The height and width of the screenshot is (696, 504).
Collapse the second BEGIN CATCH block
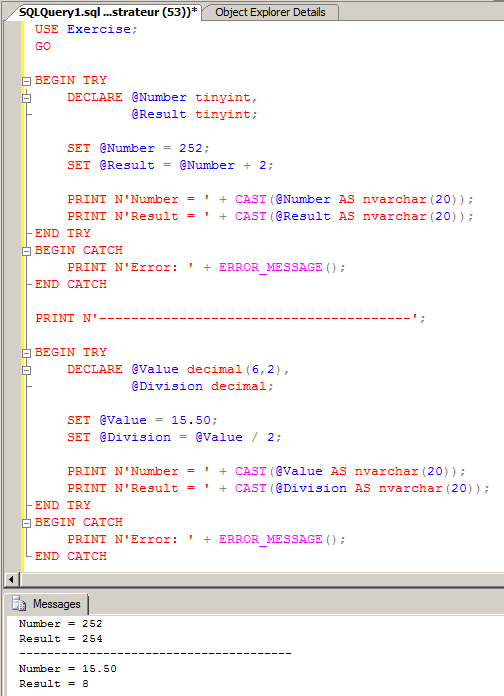[27, 523]
